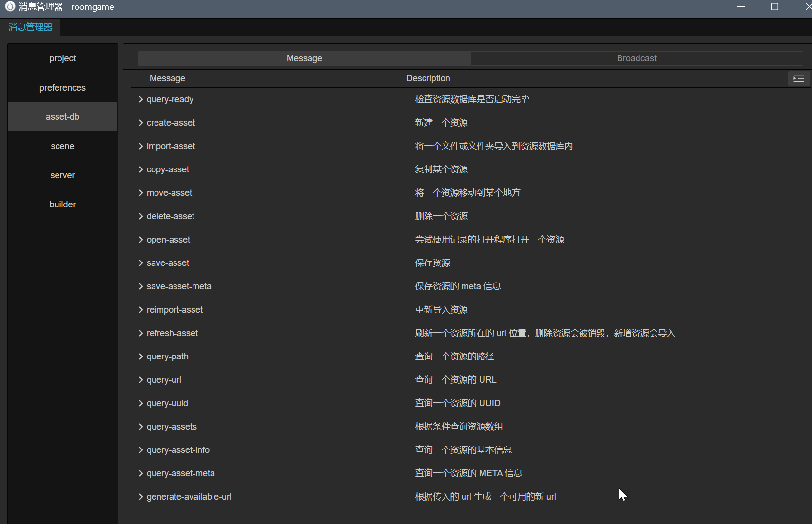The height and width of the screenshot is (524, 812).
Task: Click the query-assets message name
Action: tap(172, 427)
